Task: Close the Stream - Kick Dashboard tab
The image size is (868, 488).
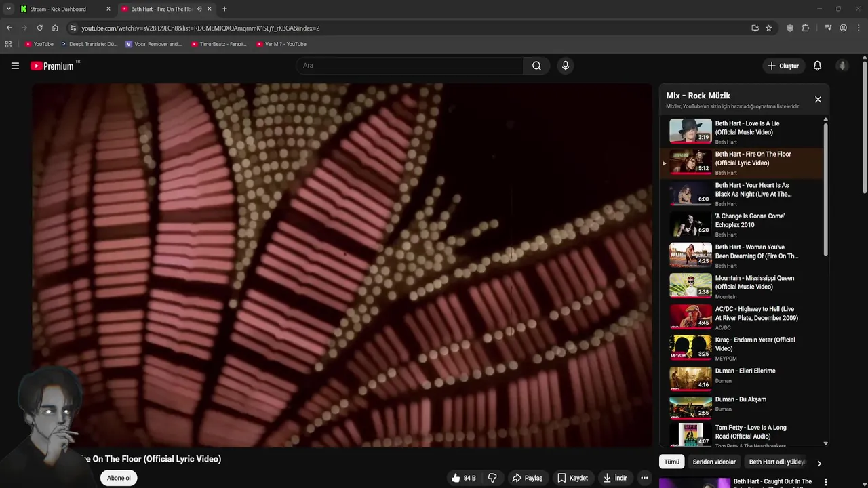Action: pyautogui.click(x=108, y=9)
